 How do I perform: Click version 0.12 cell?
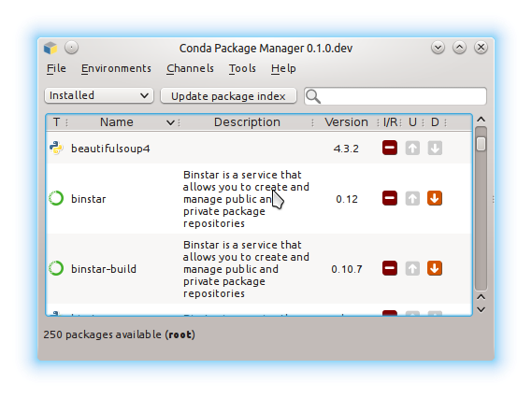point(347,199)
